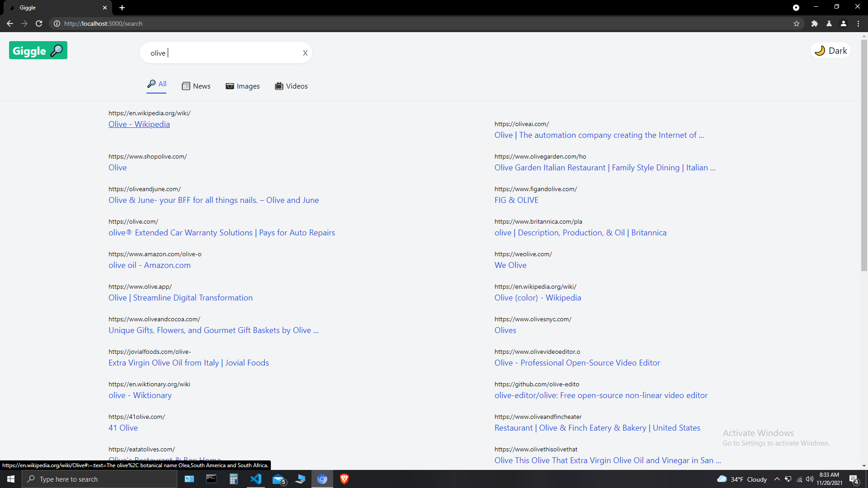This screenshot has width=868, height=488.
Task: Open the 41 Olive result
Action: coord(123,428)
